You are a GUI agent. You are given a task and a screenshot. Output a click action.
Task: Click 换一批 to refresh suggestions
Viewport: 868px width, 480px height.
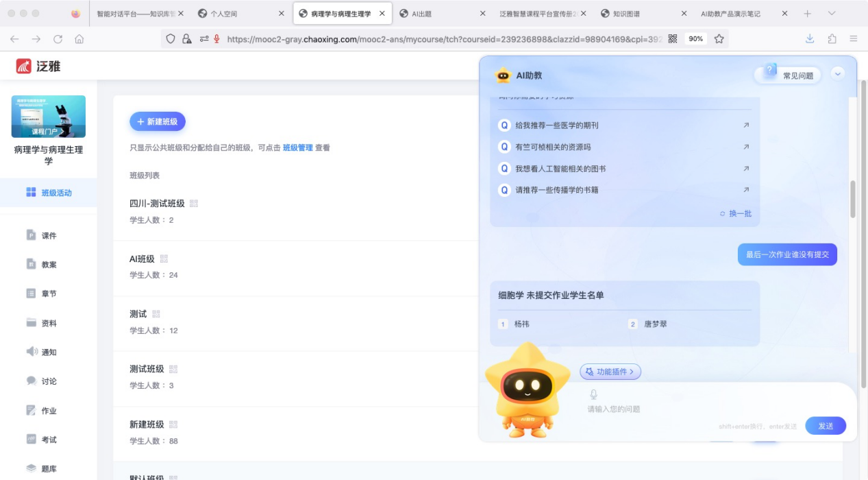(736, 213)
